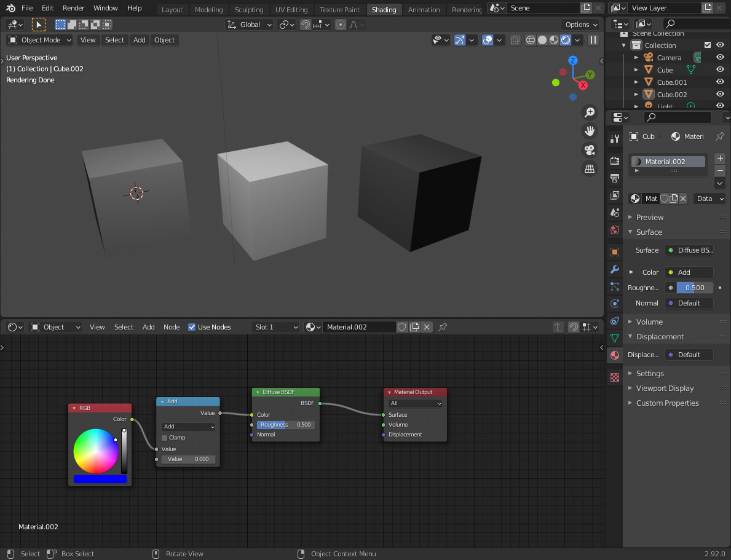Open the toggle gizmo visibility dropdown
The image size is (731, 560).
point(472,40)
